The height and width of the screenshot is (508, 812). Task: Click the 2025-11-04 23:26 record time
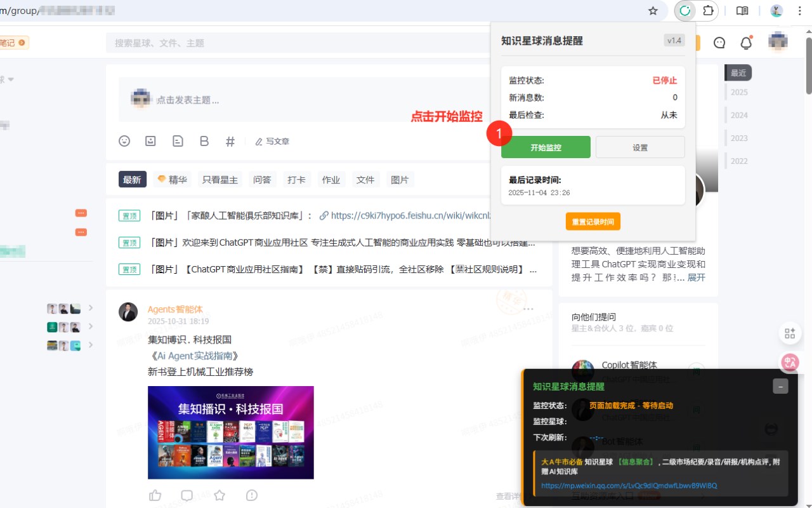[x=539, y=192]
